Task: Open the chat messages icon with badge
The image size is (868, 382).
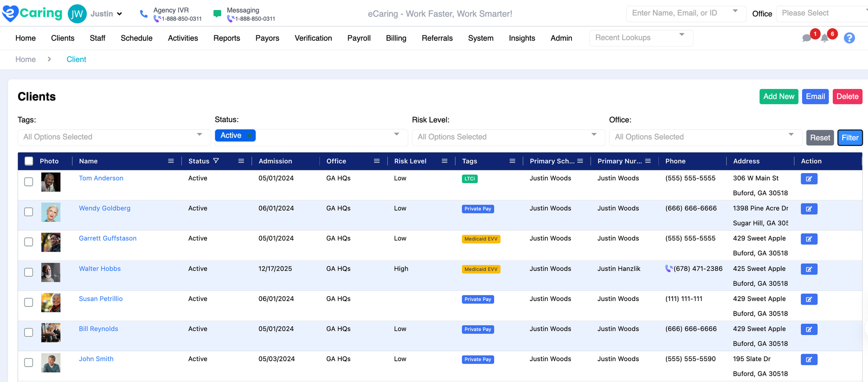Action: pyautogui.click(x=807, y=38)
